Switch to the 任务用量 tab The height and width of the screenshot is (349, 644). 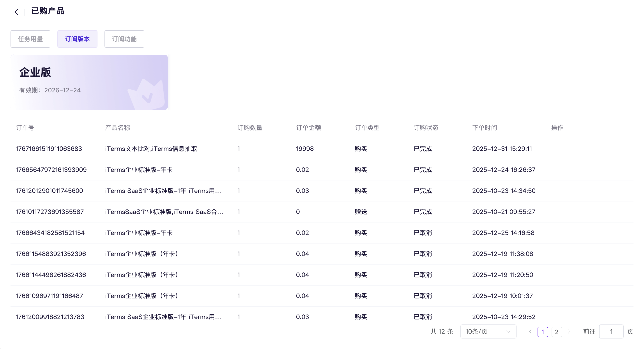tap(30, 39)
